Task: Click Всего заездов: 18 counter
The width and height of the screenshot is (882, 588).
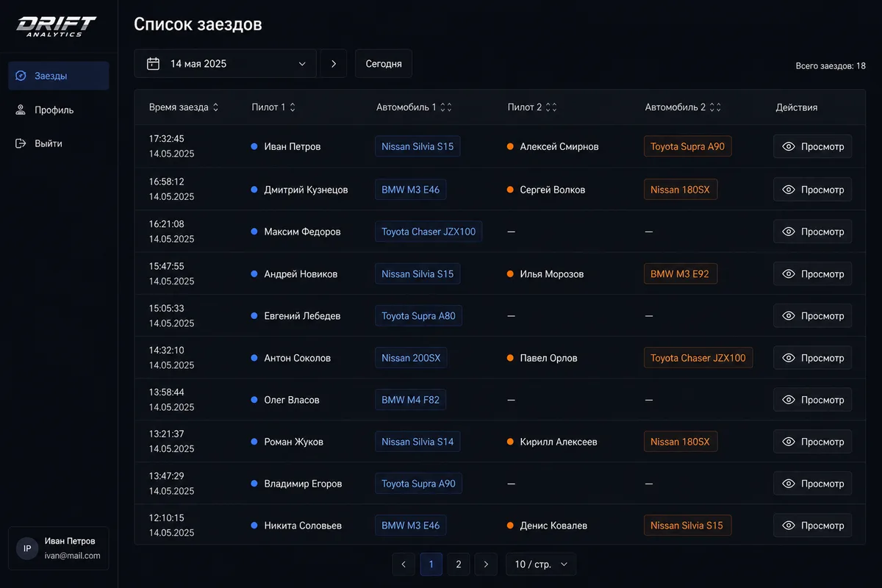Action: [x=831, y=66]
